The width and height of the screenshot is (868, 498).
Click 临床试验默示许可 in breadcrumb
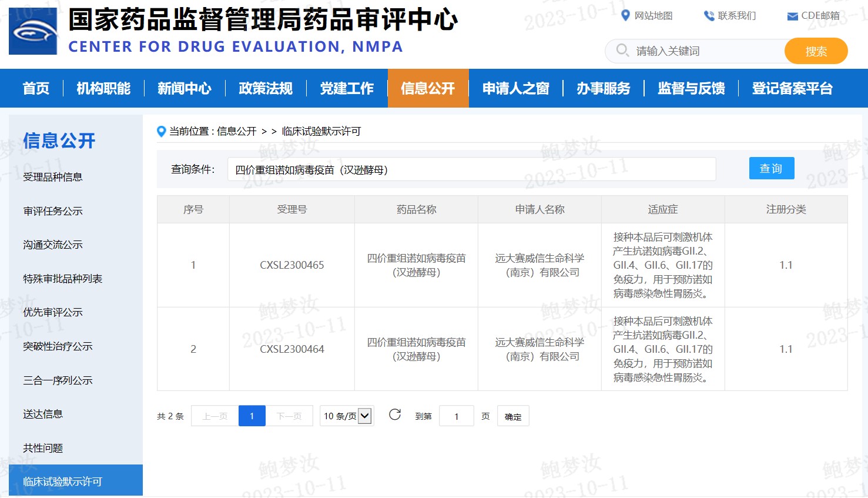click(x=321, y=131)
